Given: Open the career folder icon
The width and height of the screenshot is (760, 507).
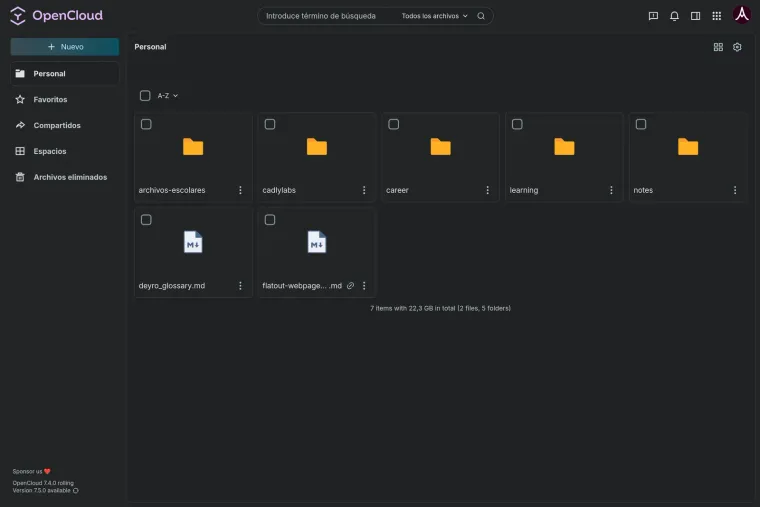Looking at the screenshot, I should [441, 146].
